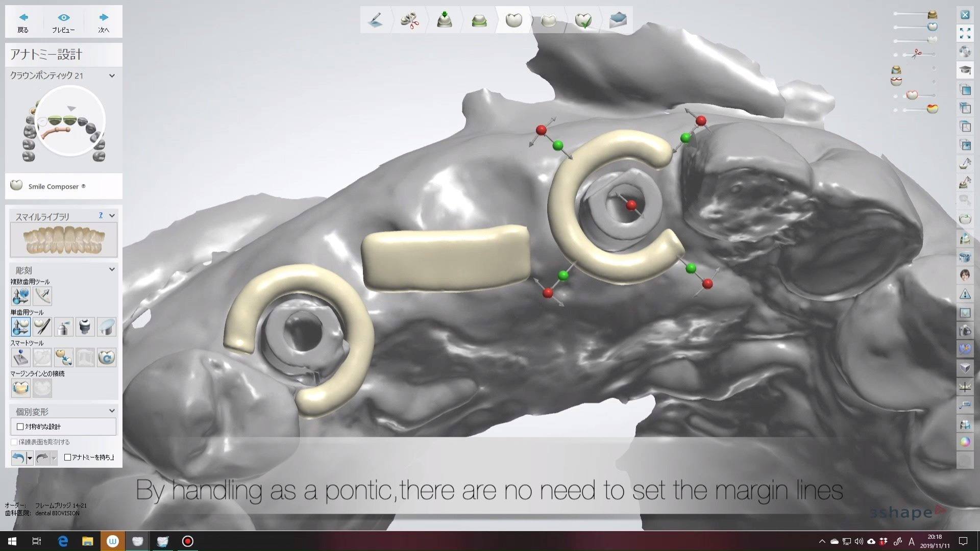Select the mirror-plane cut tool
This screenshot has height=551, width=980.
coord(107,327)
